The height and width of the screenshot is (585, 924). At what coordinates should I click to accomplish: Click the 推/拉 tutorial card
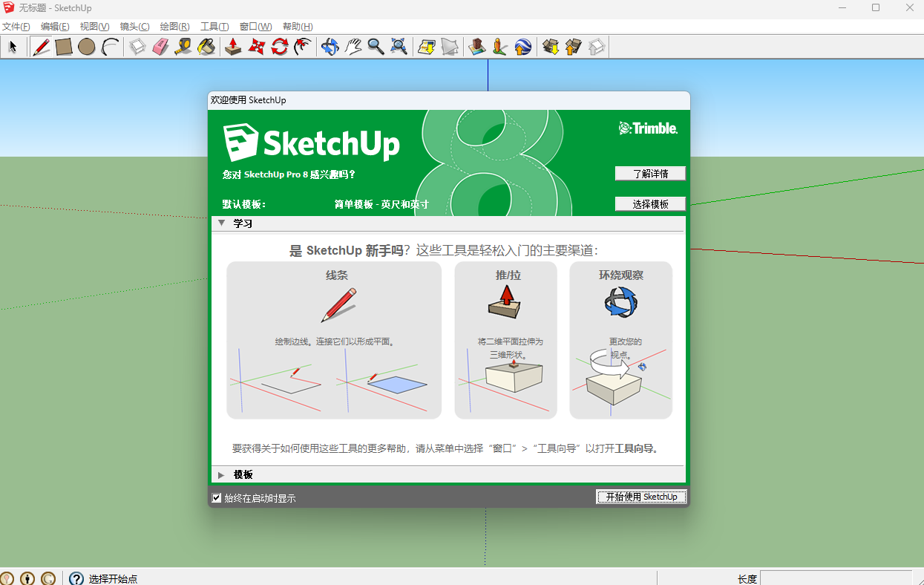(x=505, y=340)
